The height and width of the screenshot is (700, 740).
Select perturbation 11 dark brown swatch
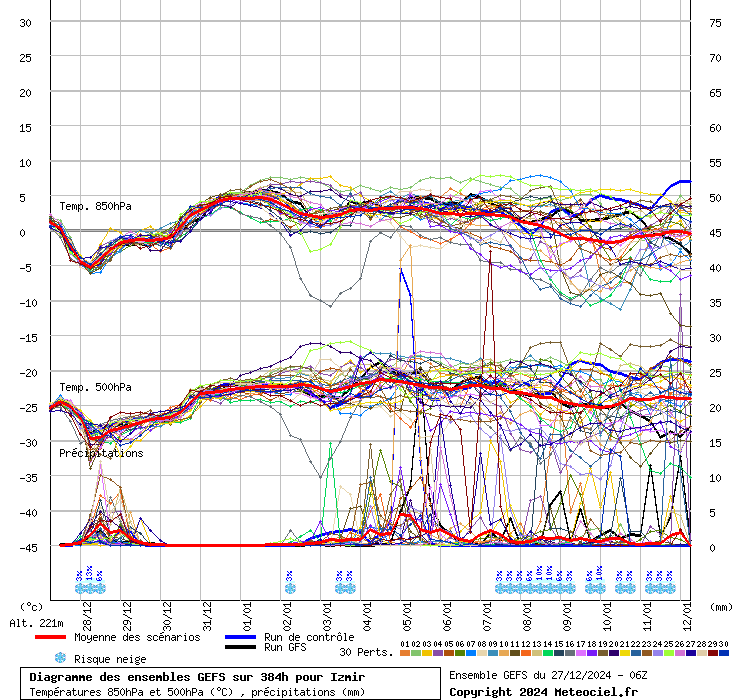pyautogui.click(x=515, y=653)
